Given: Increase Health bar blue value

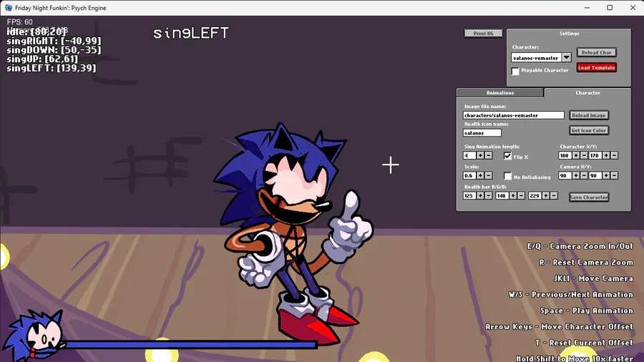Looking at the screenshot, I should pos(545,196).
